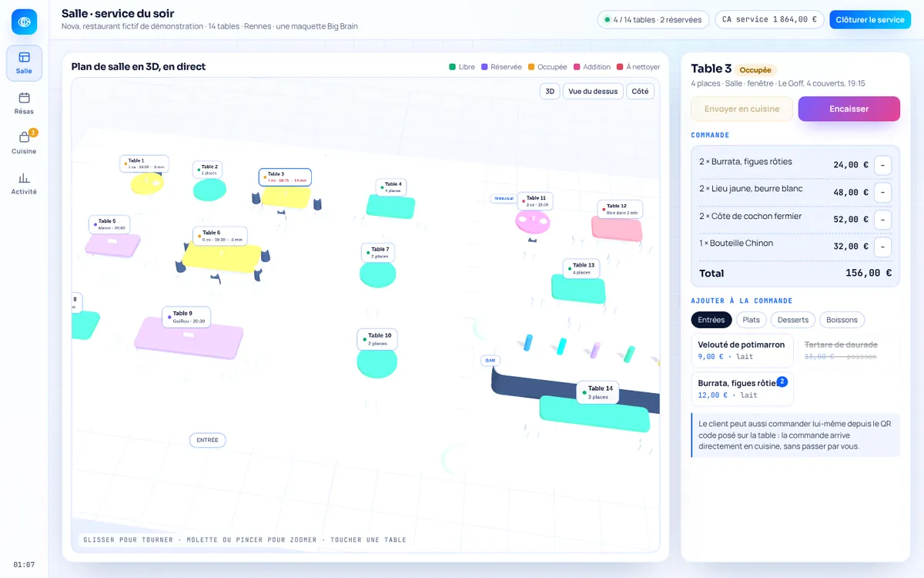This screenshot has width=924, height=578.
Task: Click Envoyer en cuisine button
Action: coord(742,109)
